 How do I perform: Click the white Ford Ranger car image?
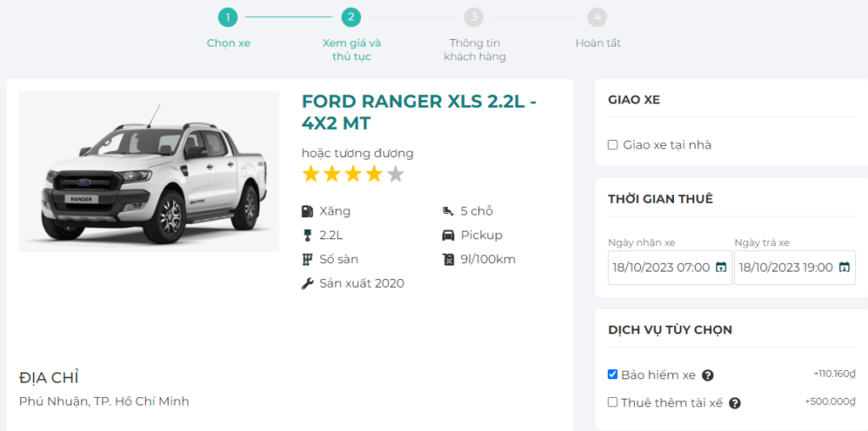149,171
